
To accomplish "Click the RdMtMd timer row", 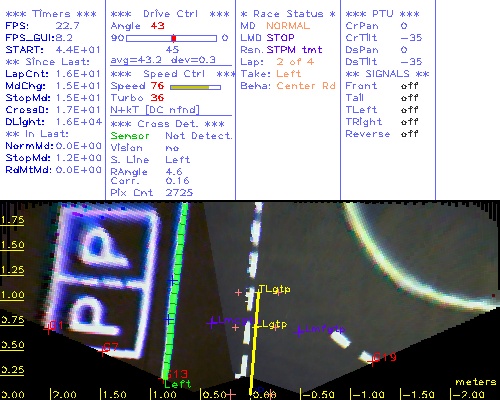I will click(x=53, y=170).
